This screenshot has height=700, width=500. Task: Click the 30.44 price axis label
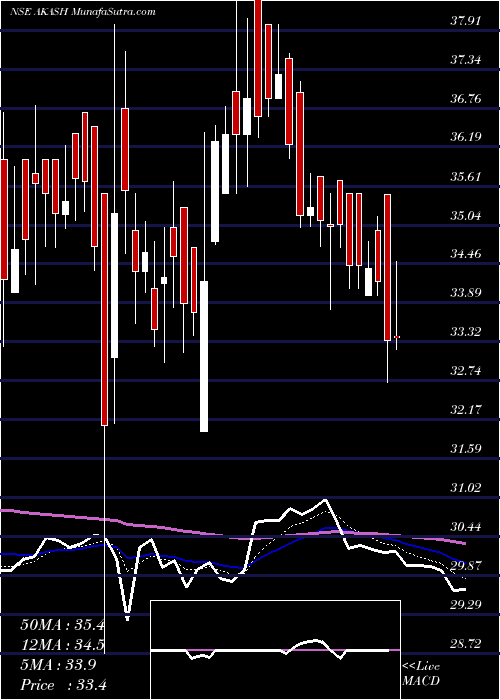[x=466, y=526]
